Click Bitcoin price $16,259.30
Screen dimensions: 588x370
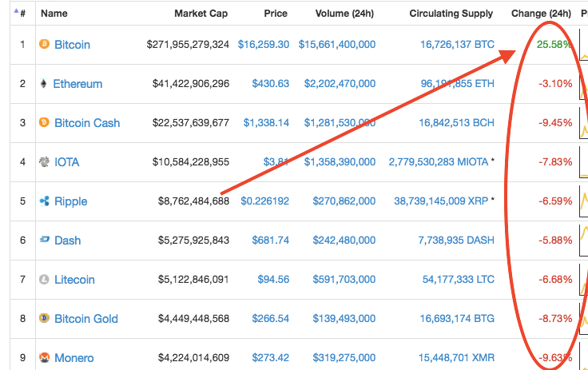pos(264,44)
